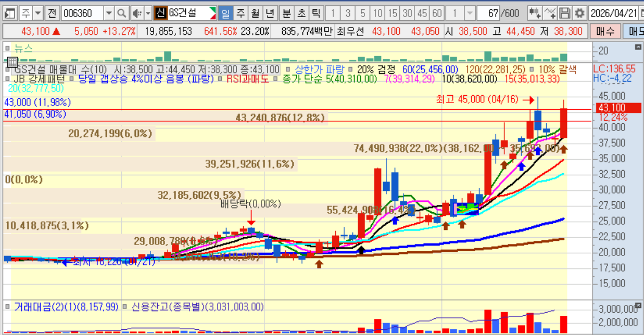Expand the stock code history dropdown
Viewport: 644px width, 335px height.
[108, 12]
